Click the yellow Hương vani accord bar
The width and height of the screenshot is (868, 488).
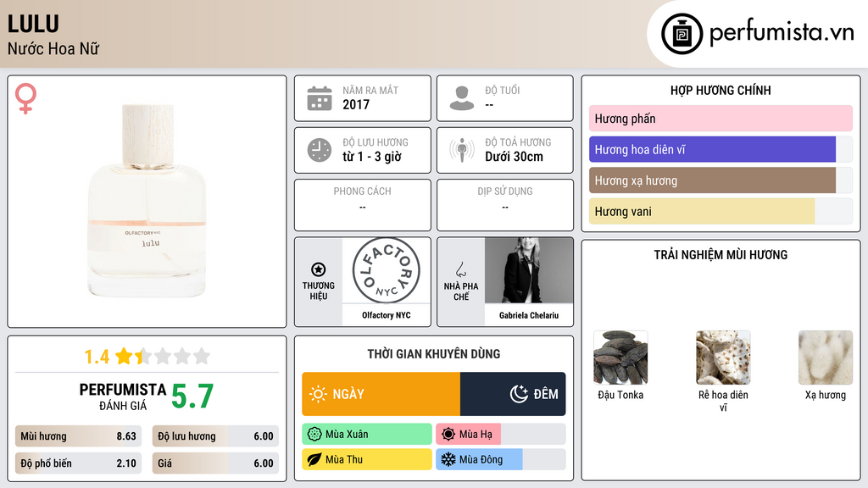coord(702,211)
